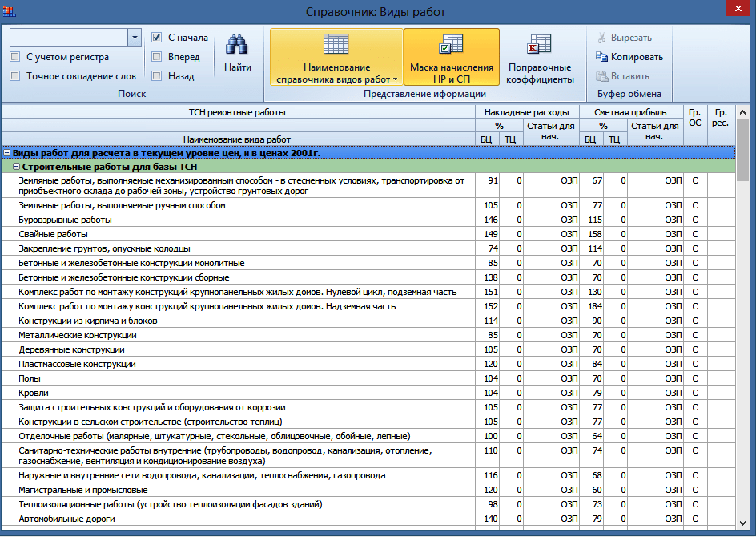Click the application icon in title bar
Viewport: 756px width, 537px height.
tap(9, 10)
